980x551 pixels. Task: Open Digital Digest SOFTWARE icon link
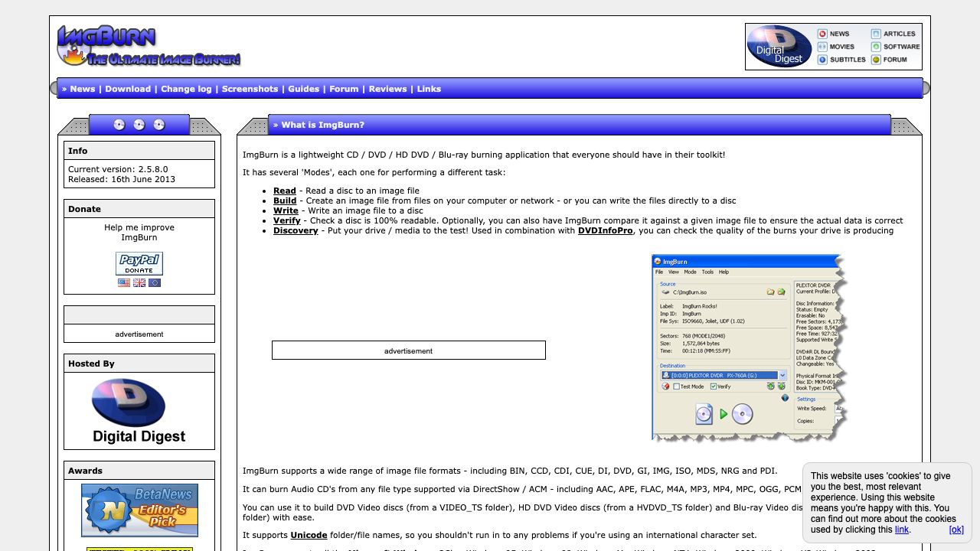[x=895, y=47]
